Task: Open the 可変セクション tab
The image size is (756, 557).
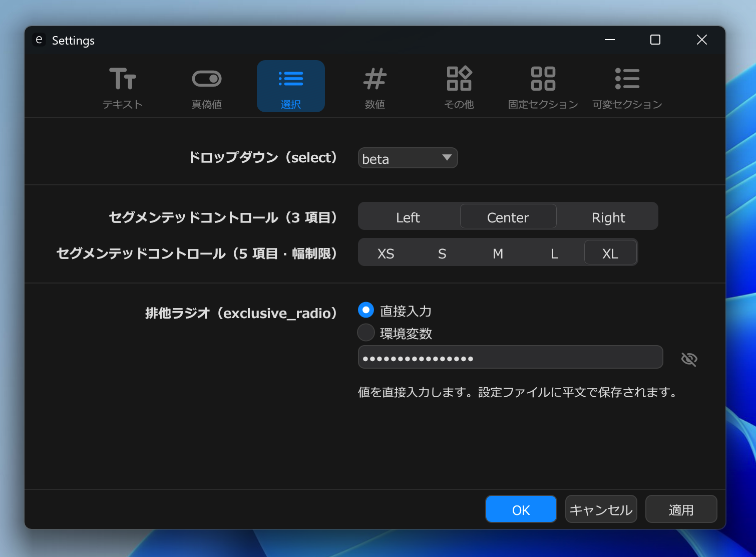Action: click(x=627, y=86)
